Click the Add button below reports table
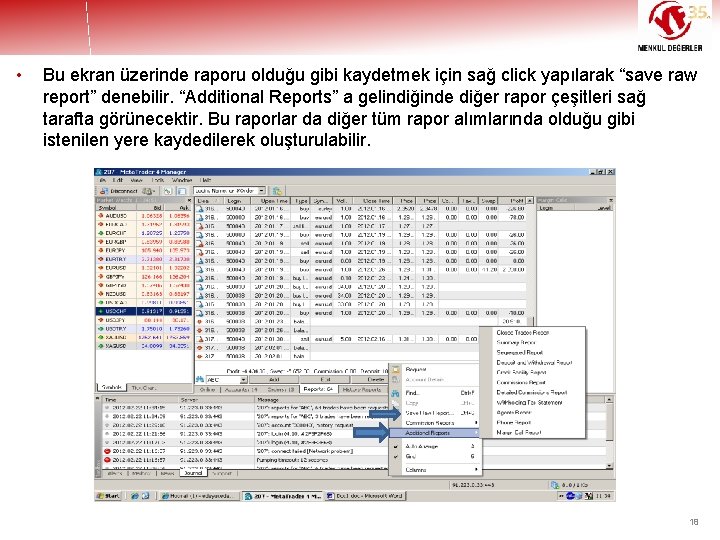 (x=274, y=380)
